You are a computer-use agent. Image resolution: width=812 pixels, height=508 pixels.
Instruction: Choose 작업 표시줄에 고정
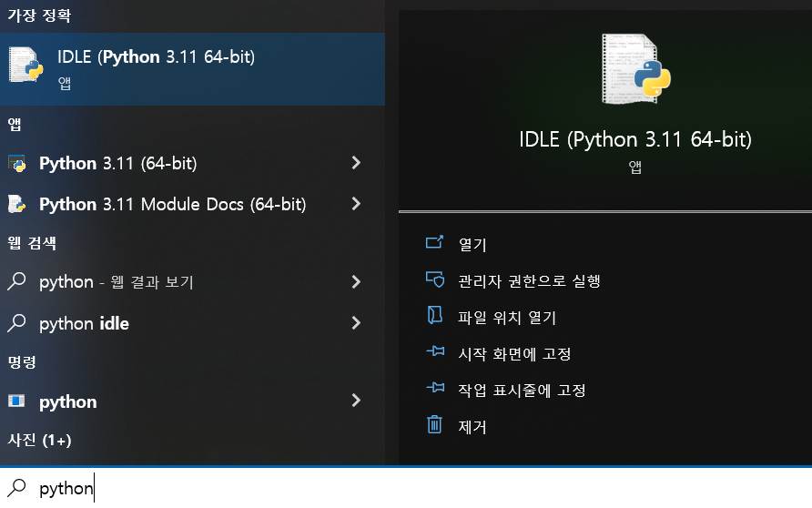tap(522, 390)
